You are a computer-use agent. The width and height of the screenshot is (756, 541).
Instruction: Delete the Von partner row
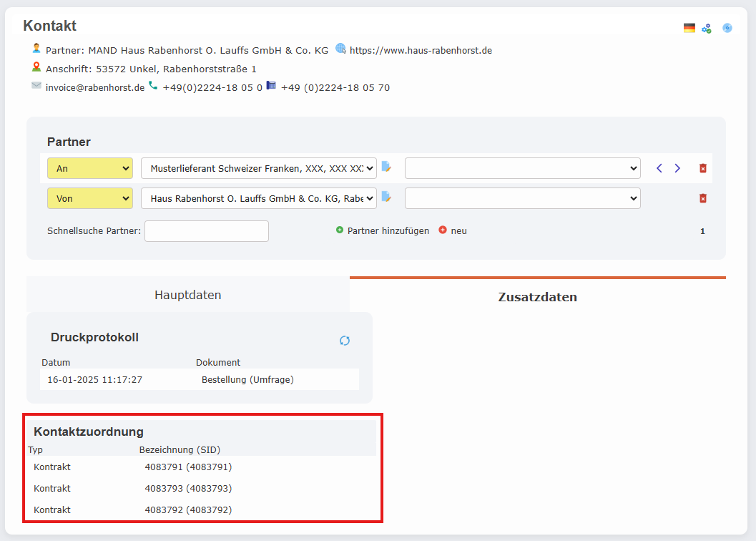[703, 198]
